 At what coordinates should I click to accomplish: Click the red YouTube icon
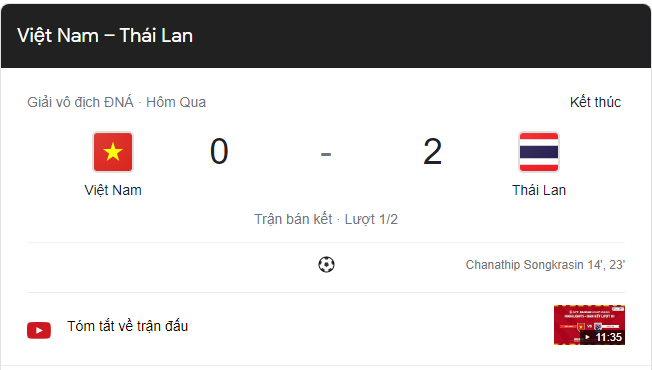tap(39, 330)
